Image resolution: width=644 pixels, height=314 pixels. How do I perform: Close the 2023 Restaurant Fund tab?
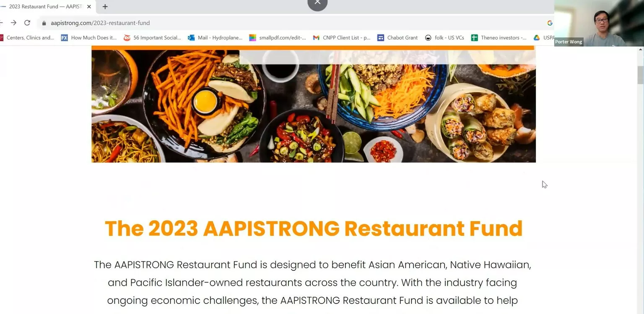89,7
